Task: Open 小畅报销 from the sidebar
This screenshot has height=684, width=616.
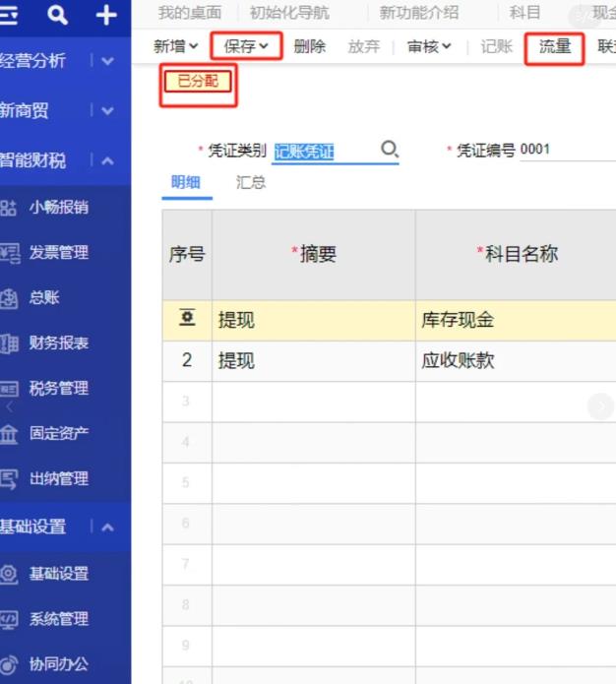Action: 58,207
